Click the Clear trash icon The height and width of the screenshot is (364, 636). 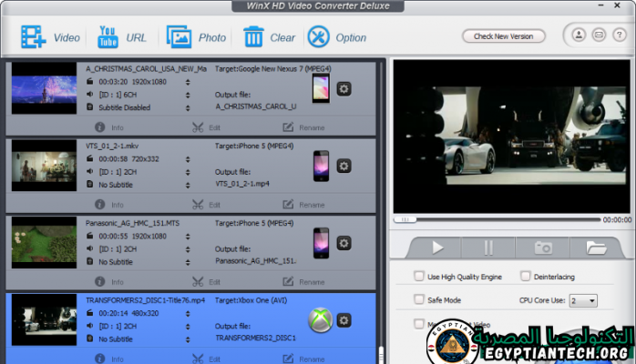pyautogui.click(x=253, y=37)
